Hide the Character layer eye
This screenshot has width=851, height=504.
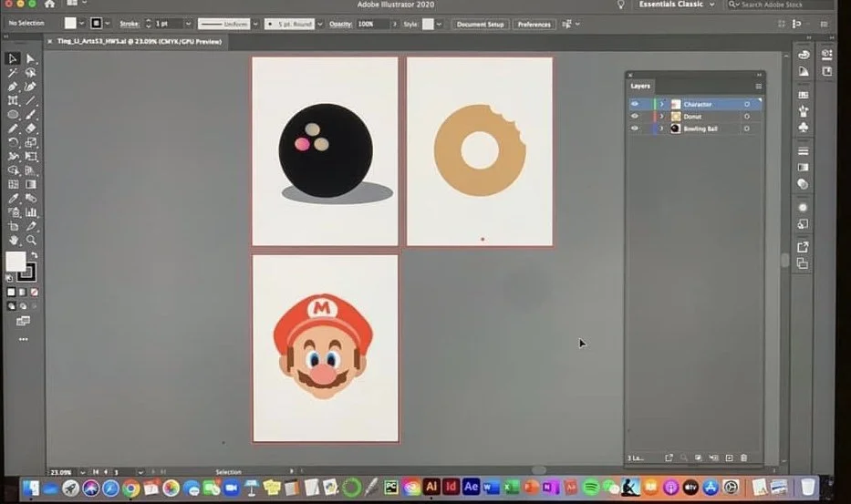coord(635,104)
